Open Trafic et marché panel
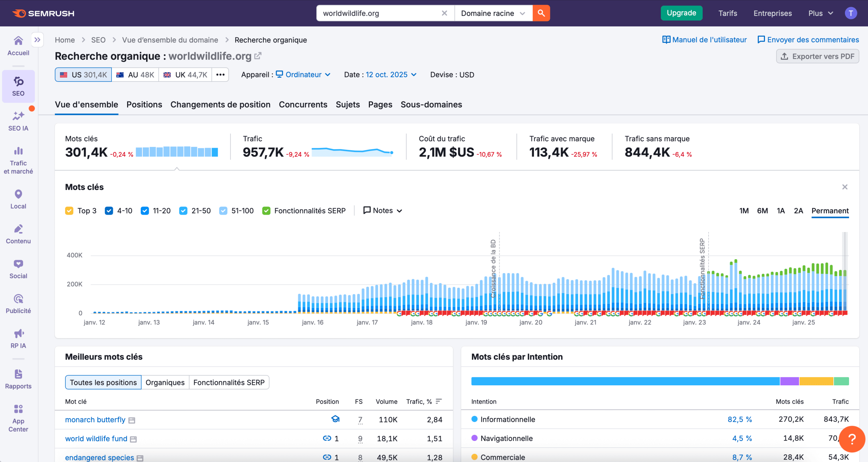 (x=18, y=158)
